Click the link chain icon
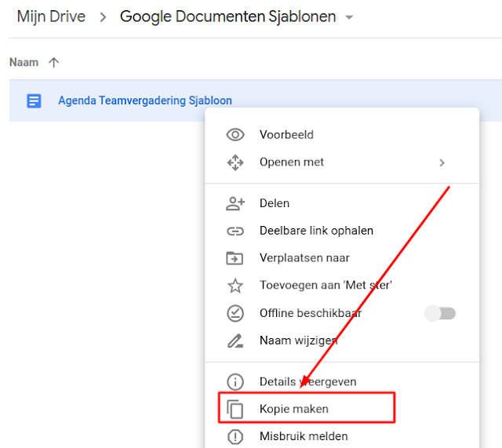This screenshot has width=502, height=448. tap(235, 231)
